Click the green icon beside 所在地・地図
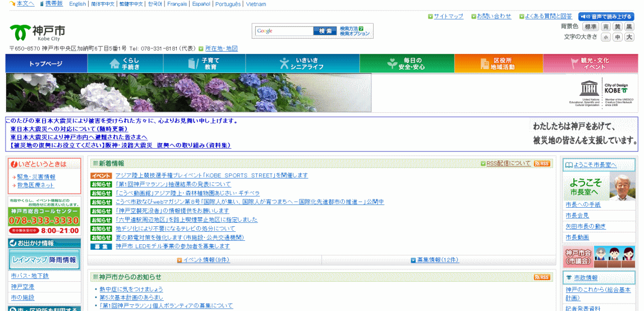This screenshot has width=644, height=311. tap(201, 48)
